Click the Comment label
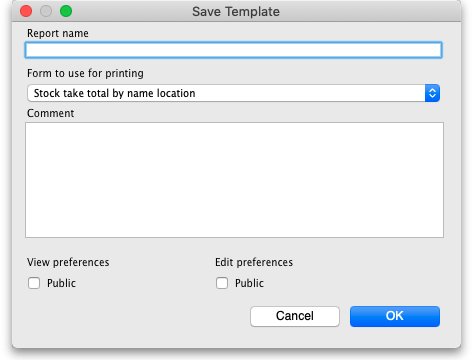Viewport: 473px width, 360px height. [51, 113]
